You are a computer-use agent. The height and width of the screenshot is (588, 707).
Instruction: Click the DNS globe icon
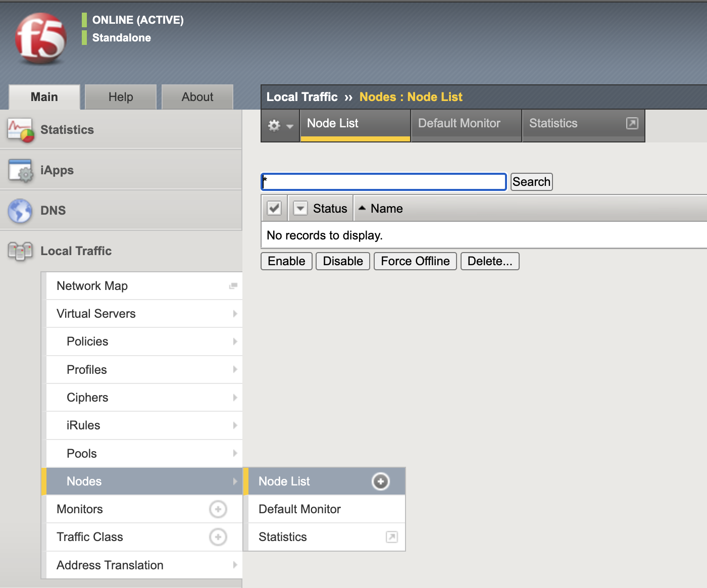tap(20, 211)
